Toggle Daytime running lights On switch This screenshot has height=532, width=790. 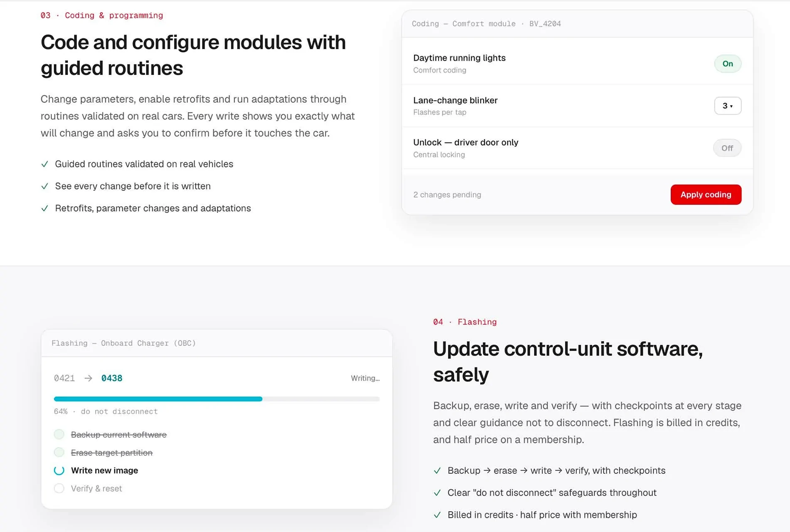tap(728, 64)
